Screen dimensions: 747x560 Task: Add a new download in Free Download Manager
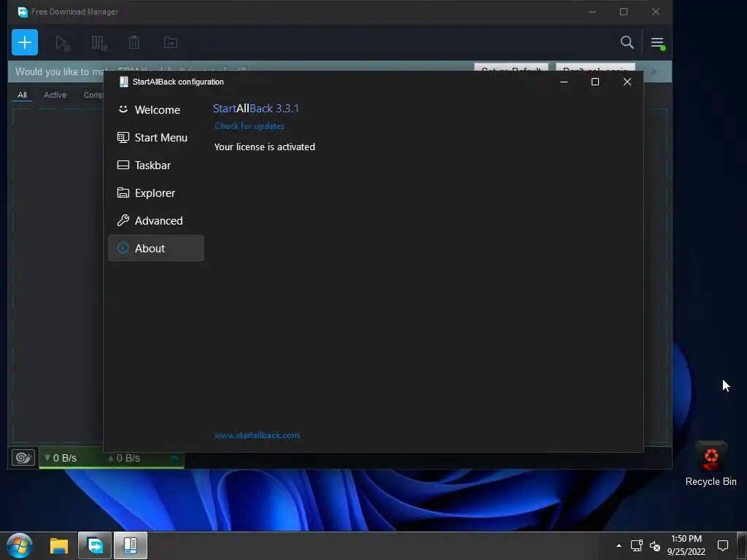tap(25, 42)
